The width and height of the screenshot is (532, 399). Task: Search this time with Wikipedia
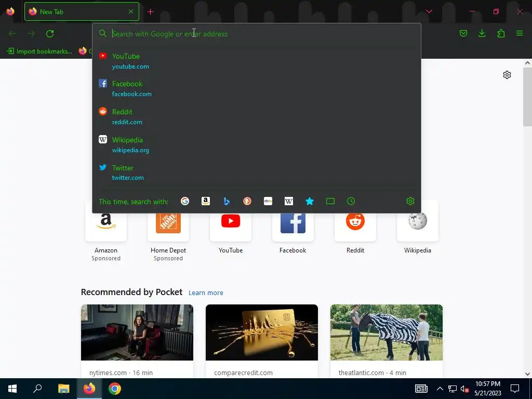289,201
